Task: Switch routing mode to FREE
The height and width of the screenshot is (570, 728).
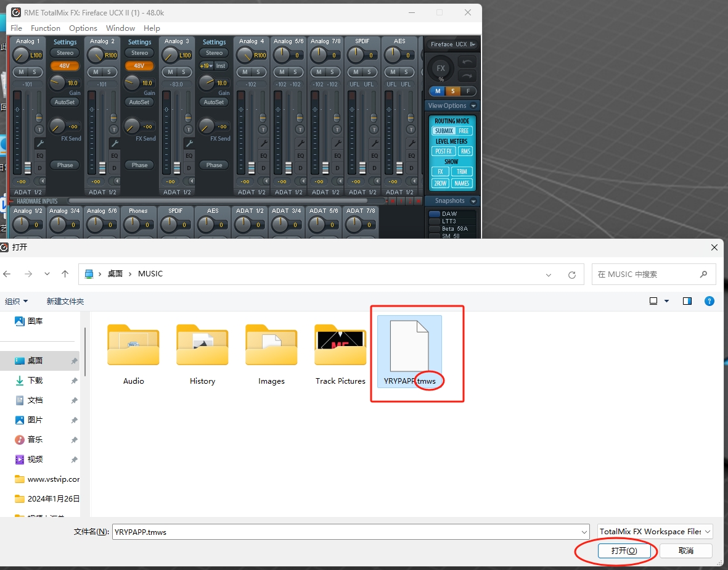Action: [x=464, y=131]
